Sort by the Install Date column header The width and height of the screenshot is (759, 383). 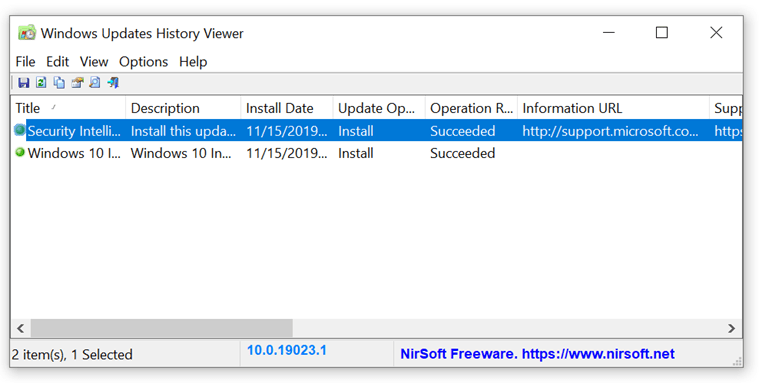287,108
